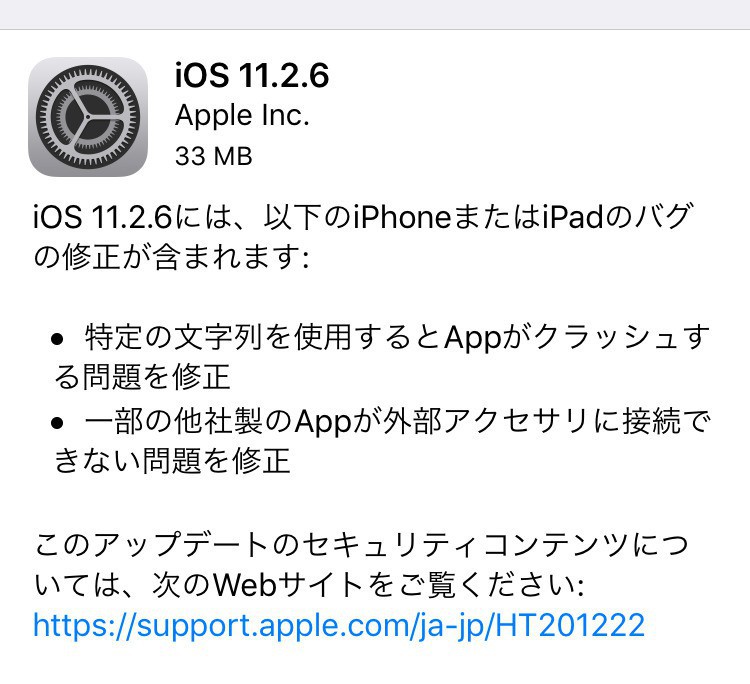Click the iOS 11.2.6 update title
The image size is (750, 684).
tap(252, 75)
